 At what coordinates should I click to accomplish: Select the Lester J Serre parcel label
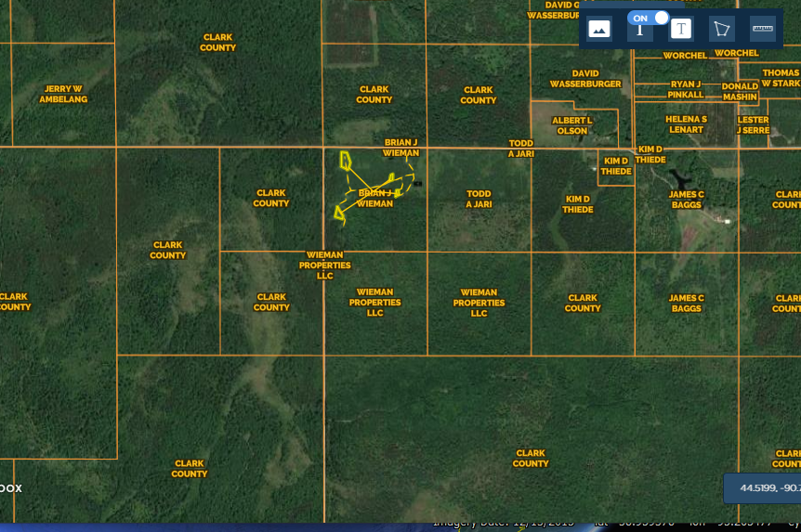coord(753,125)
